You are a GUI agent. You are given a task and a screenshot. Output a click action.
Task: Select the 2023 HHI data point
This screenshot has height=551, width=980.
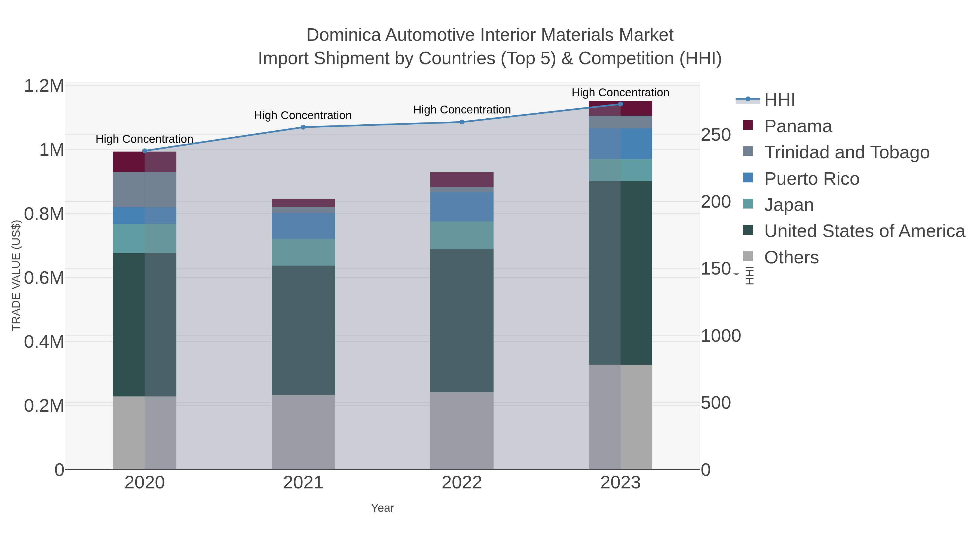(620, 104)
